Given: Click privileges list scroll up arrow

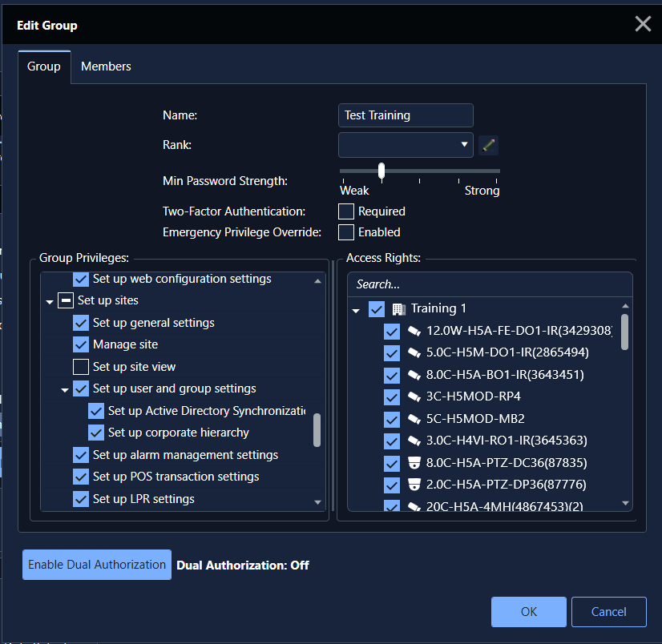Looking at the screenshot, I should point(318,280).
